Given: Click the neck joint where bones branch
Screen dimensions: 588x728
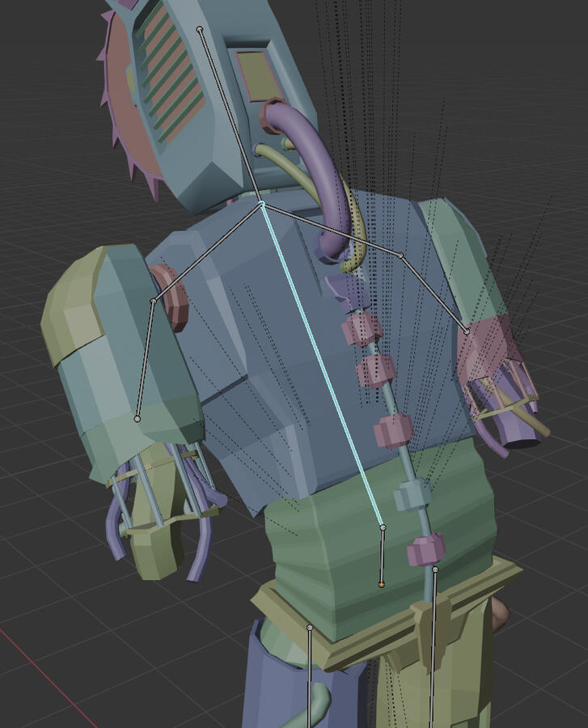Looking at the screenshot, I should pos(262,203).
